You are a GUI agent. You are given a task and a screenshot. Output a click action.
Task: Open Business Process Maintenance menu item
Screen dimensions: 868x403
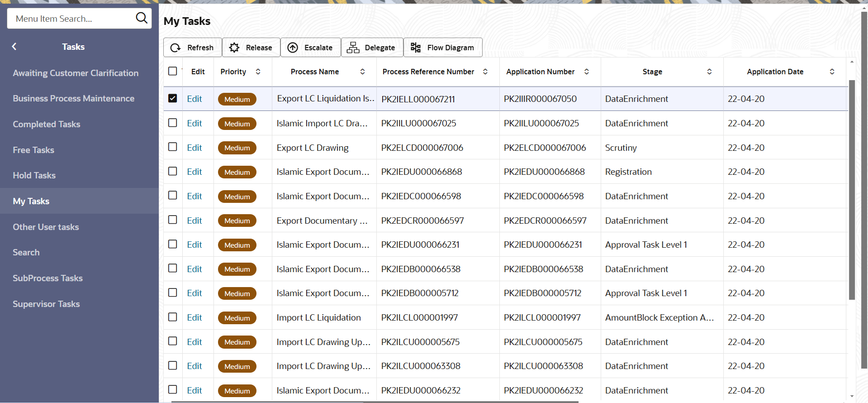pos(73,98)
